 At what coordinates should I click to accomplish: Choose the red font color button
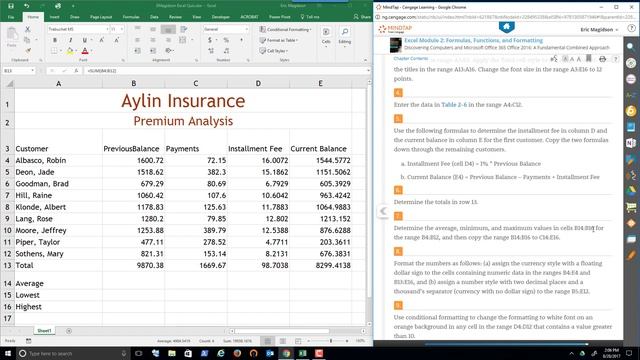(85, 51)
